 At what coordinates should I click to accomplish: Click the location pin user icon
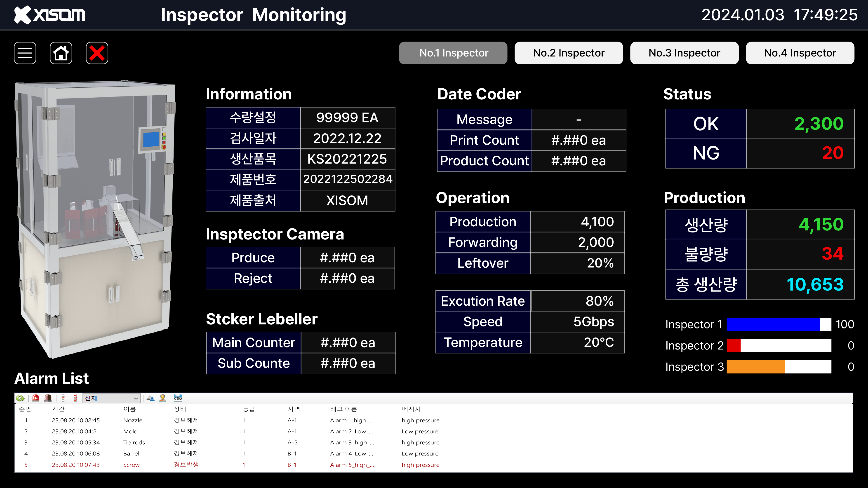click(162, 398)
